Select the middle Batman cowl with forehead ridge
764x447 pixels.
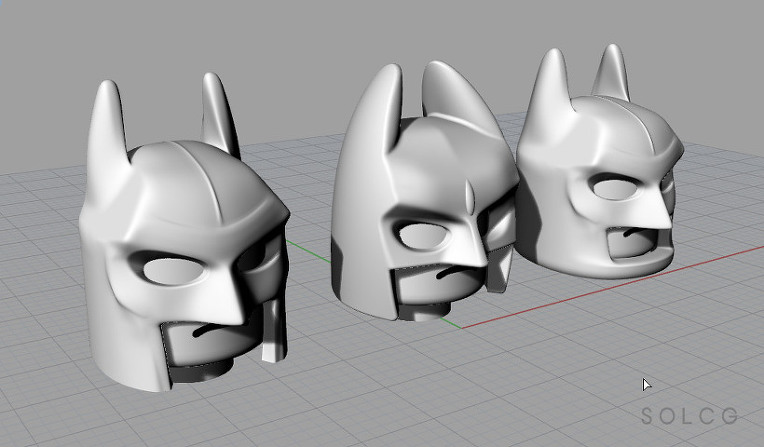[x=424, y=191]
